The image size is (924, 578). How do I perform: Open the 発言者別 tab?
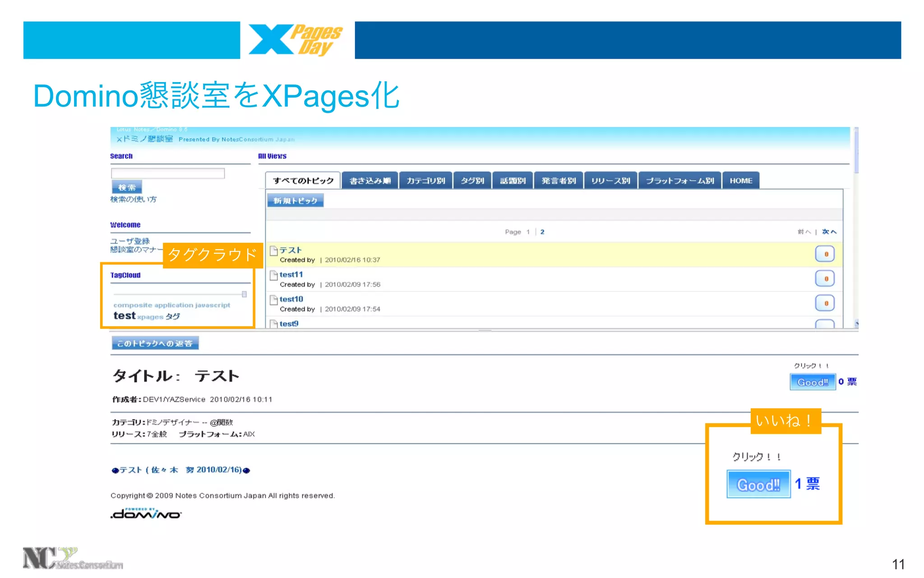pyautogui.click(x=559, y=181)
